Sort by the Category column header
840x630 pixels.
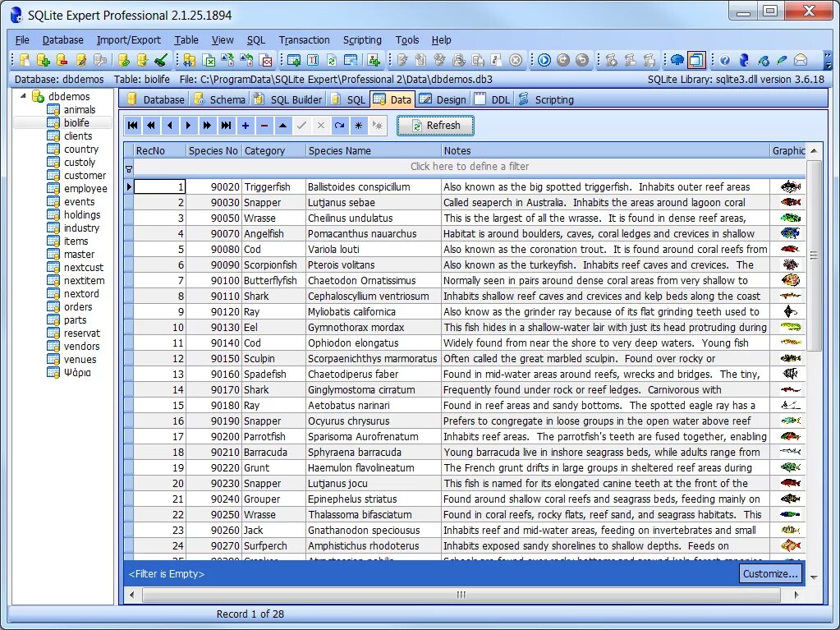tap(273, 150)
